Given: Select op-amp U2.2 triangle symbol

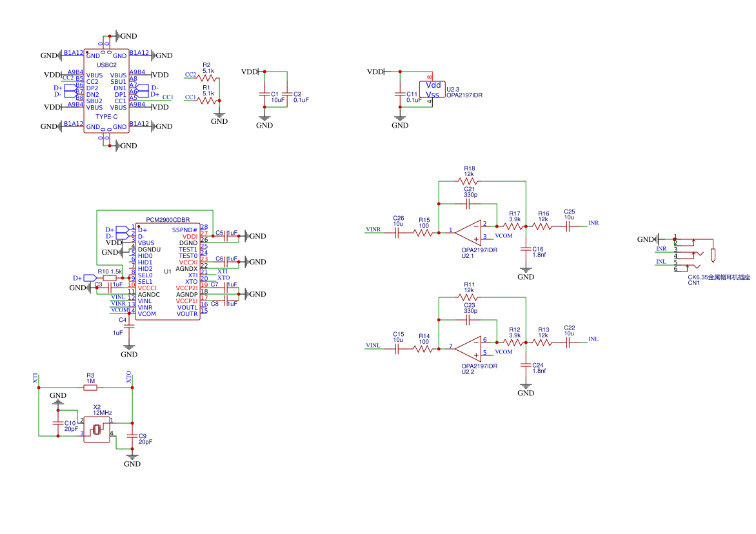Looking at the screenshot, I should pyautogui.click(x=468, y=349).
